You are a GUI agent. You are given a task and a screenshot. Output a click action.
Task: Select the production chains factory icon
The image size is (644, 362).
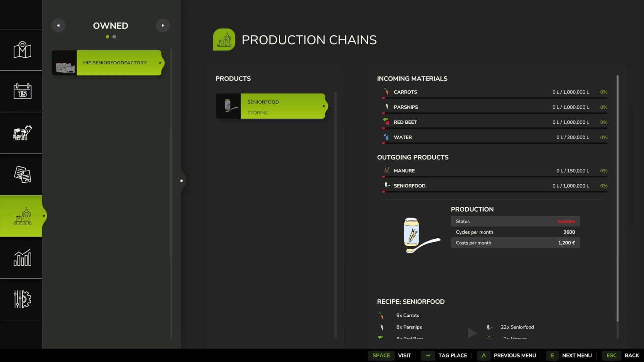(x=22, y=216)
